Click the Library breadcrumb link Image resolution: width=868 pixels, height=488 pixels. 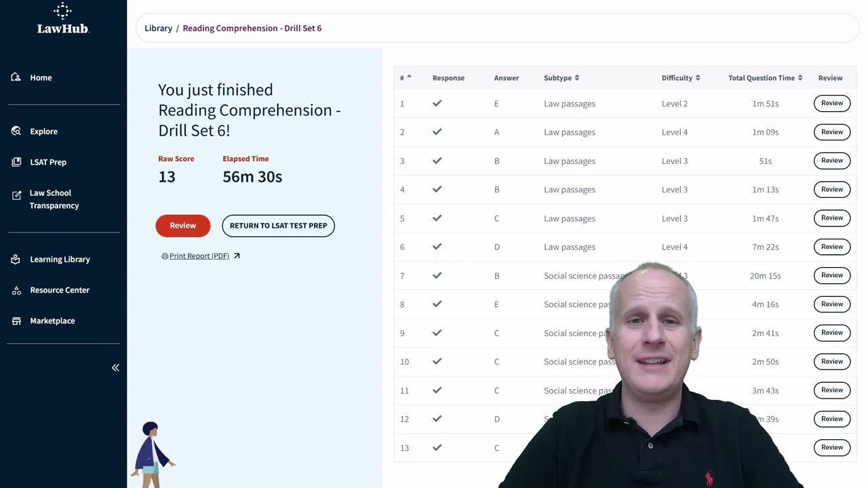tap(158, 28)
